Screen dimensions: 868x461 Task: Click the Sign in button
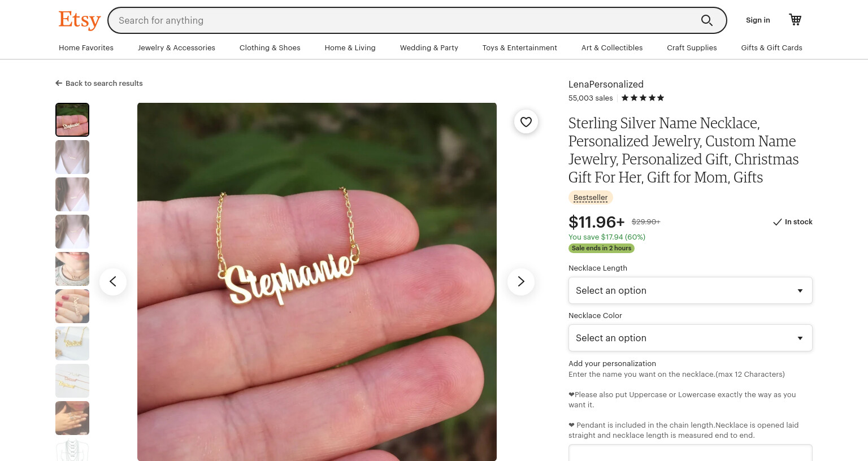click(x=758, y=20)
